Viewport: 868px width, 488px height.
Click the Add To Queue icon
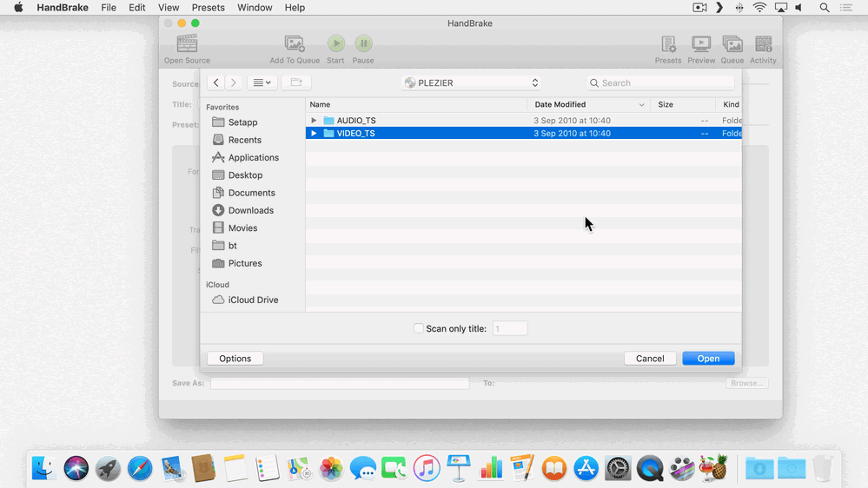coord(295,43)
